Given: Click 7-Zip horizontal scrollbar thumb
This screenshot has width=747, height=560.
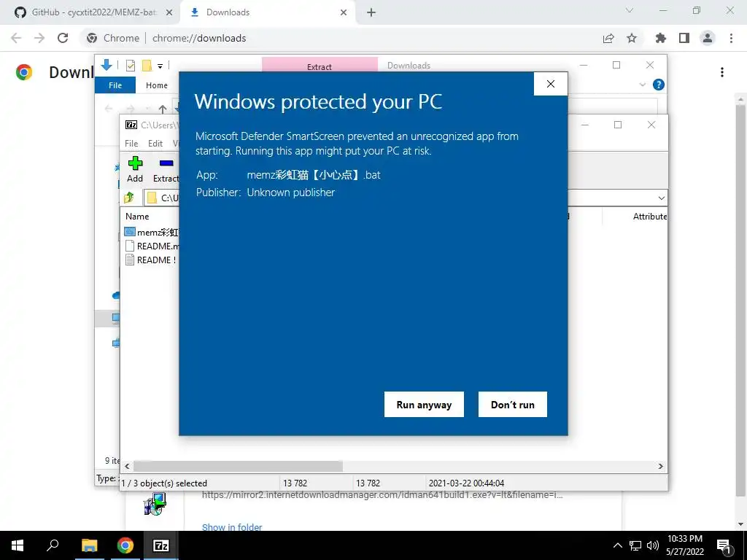Looking at the screenshot, I should tap(238, 466).
